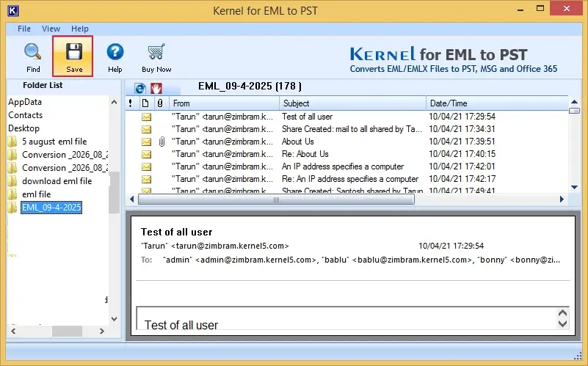This screenshot has width=588, height=366.
Task: Open the View menu
Action: click(51, 29)
